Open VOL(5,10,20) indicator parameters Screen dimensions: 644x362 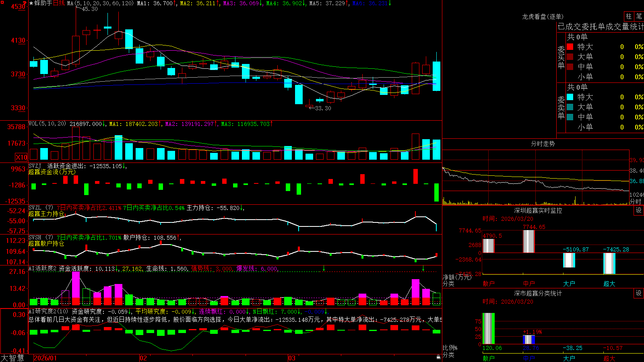click(47, 124)
